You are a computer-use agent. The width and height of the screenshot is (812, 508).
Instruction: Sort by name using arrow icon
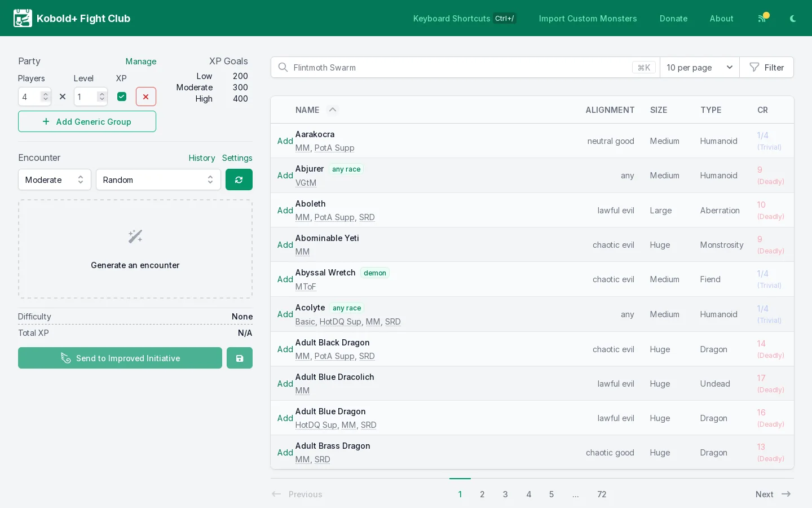[x=333, y=110]
